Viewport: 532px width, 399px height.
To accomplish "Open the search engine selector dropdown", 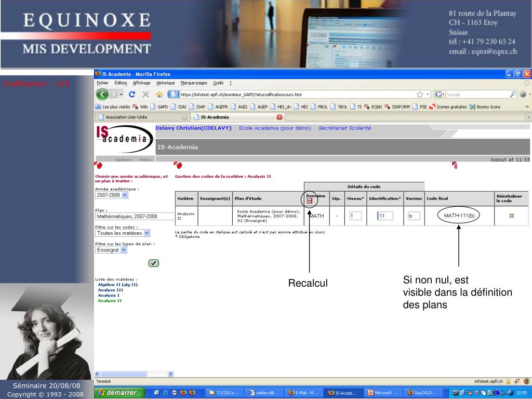I will (440, 95).
